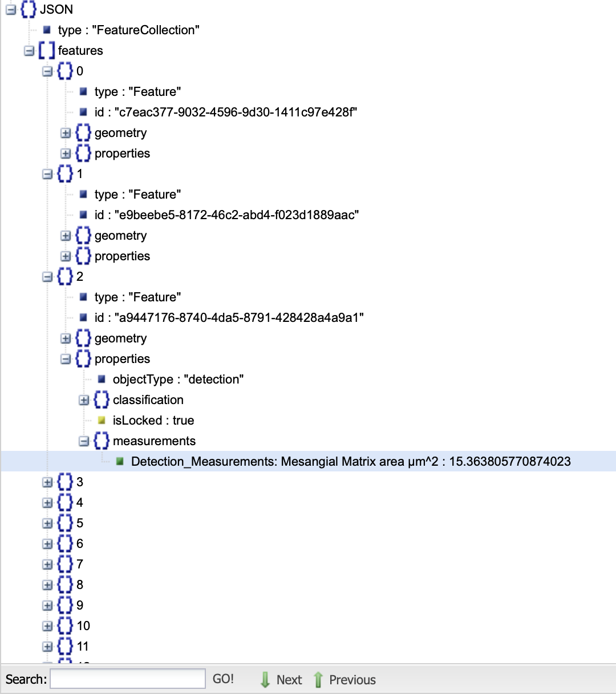Click the bracket icon beside features array
Viewport: 616px width, 694px height.
(x=46, y=50)
